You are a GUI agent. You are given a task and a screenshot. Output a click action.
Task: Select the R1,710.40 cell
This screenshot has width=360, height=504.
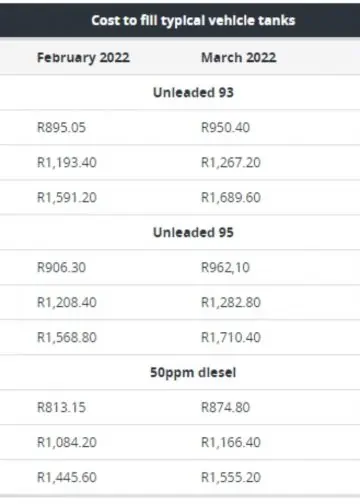(x=231, y=337)
